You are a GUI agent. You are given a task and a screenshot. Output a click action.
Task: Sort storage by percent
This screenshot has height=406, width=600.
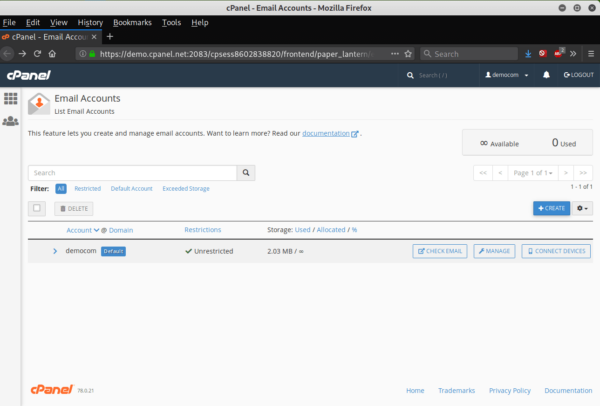tap(354, 230)
